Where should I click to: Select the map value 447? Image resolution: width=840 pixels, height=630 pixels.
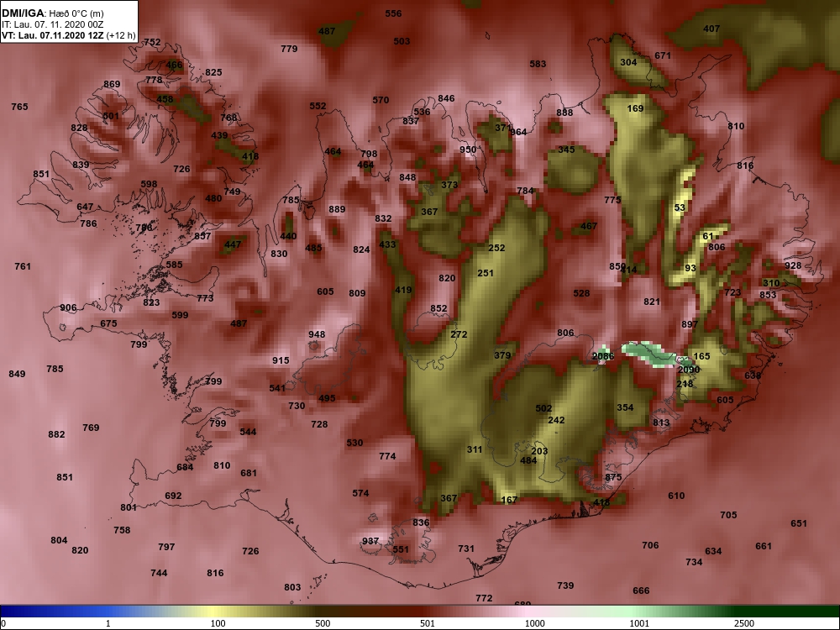pyautogui.click(x=233, y=244)
